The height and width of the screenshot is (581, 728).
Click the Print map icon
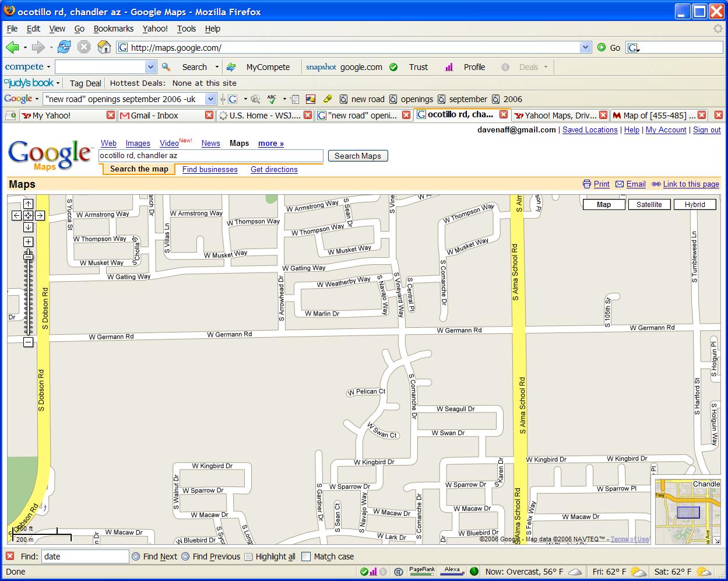[588, 184]
